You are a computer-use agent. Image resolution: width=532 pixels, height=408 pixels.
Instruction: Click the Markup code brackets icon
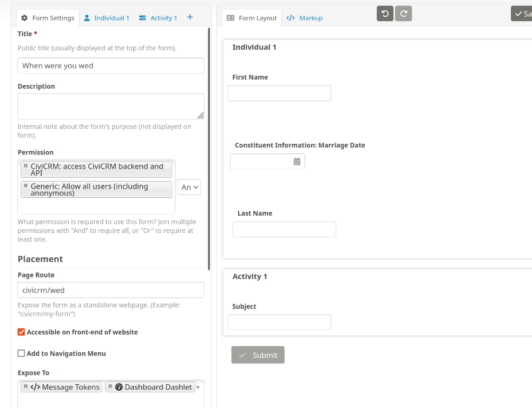pos(291,18)
